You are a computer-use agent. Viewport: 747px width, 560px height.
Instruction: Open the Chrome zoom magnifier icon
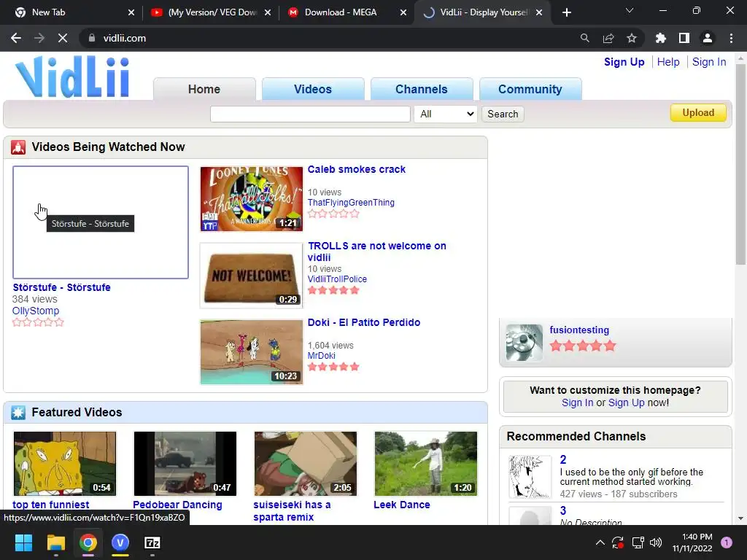pyautogui.click(x=584, y=38)
